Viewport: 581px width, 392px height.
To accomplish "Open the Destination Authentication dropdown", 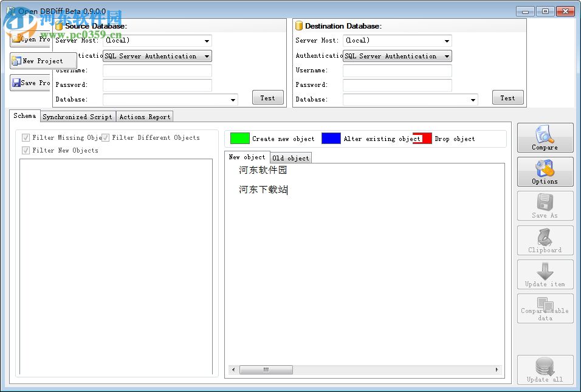I will tap(448, 55).
